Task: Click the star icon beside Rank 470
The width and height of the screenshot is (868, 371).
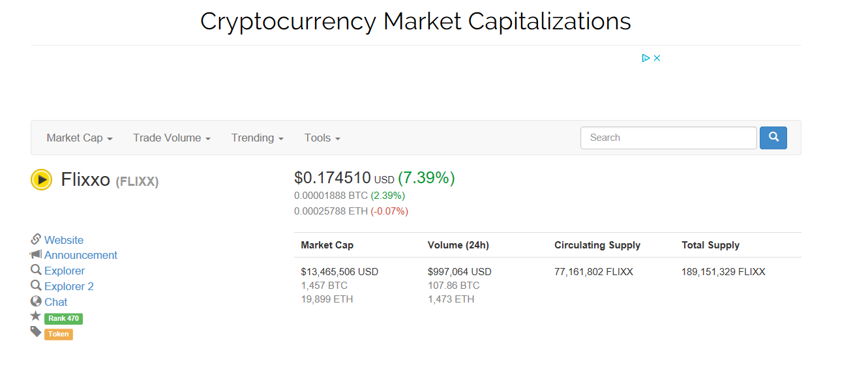Action: [36, 316]
